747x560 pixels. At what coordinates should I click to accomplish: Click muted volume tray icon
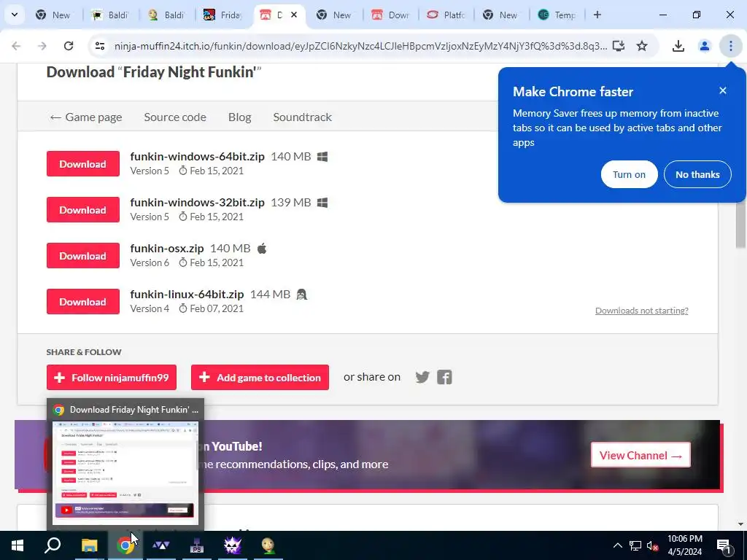click(x=653, y=545)
